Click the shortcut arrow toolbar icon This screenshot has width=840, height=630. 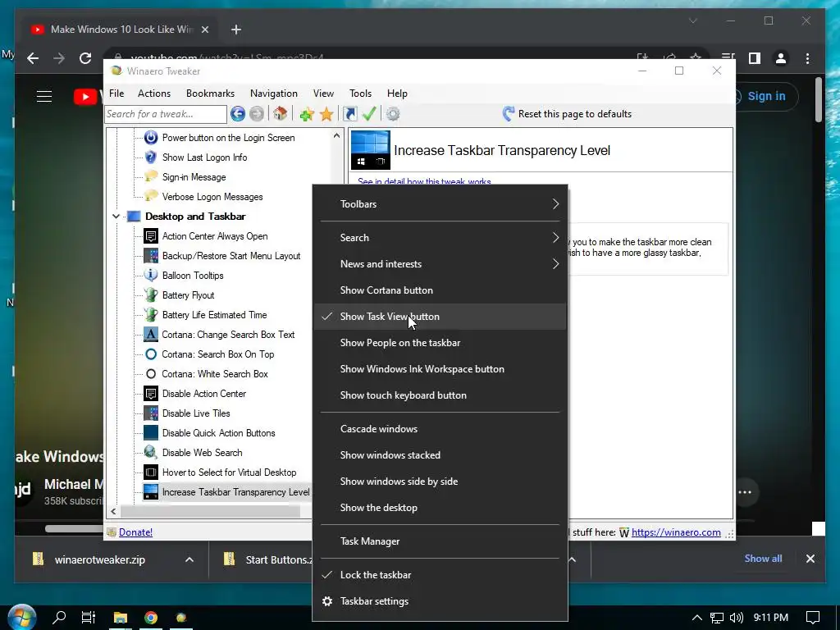(x=349, y=113)
